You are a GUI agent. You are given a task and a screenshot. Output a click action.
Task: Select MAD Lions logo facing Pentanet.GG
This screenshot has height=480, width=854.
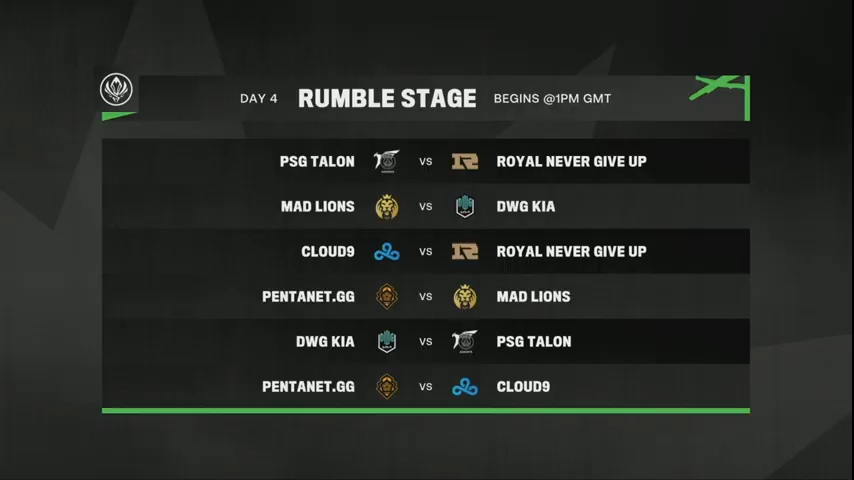point(465,296)
